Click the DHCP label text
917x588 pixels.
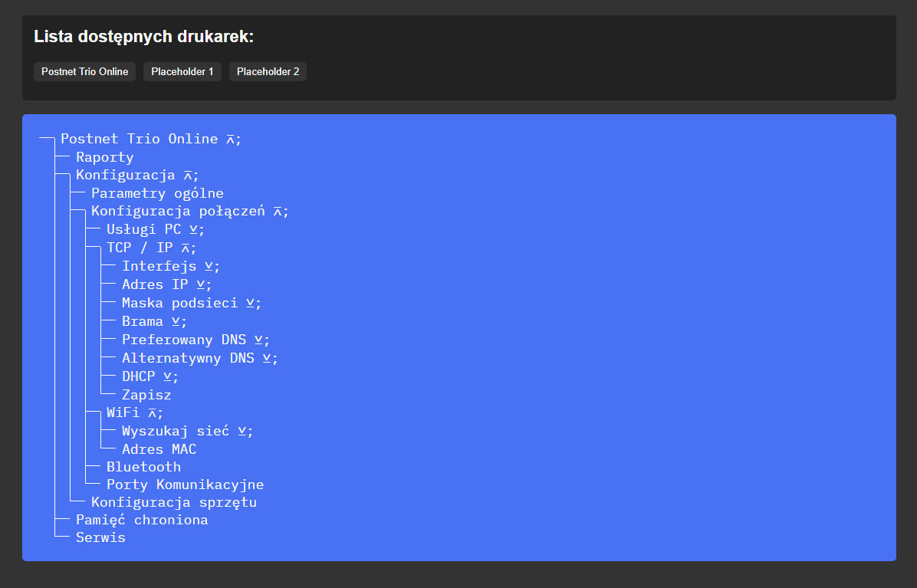[x=139, y=376]
